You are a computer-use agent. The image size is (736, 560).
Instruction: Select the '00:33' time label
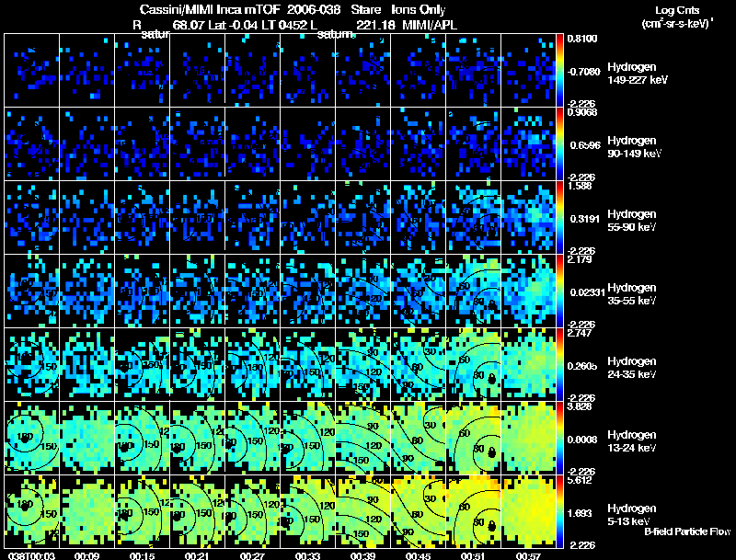click(308, 555)
